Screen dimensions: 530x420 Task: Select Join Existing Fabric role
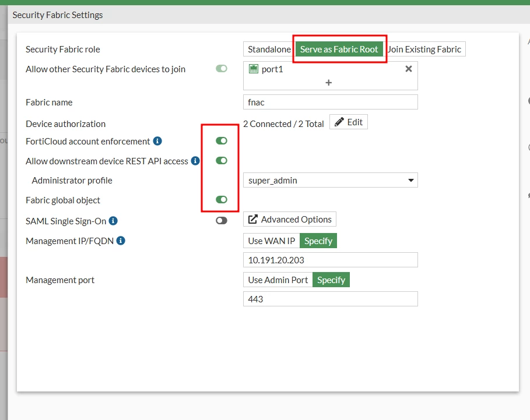424,50
